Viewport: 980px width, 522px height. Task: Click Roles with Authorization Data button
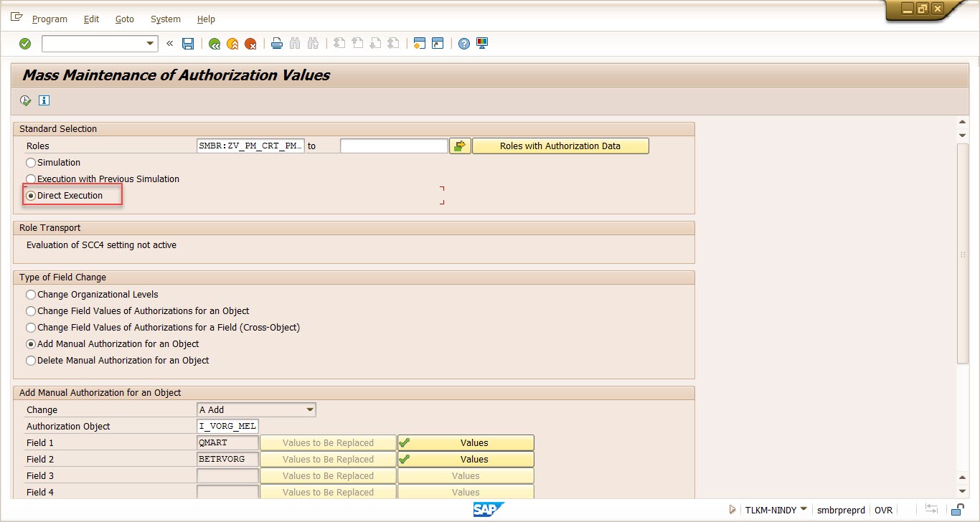tap(560, 146)
